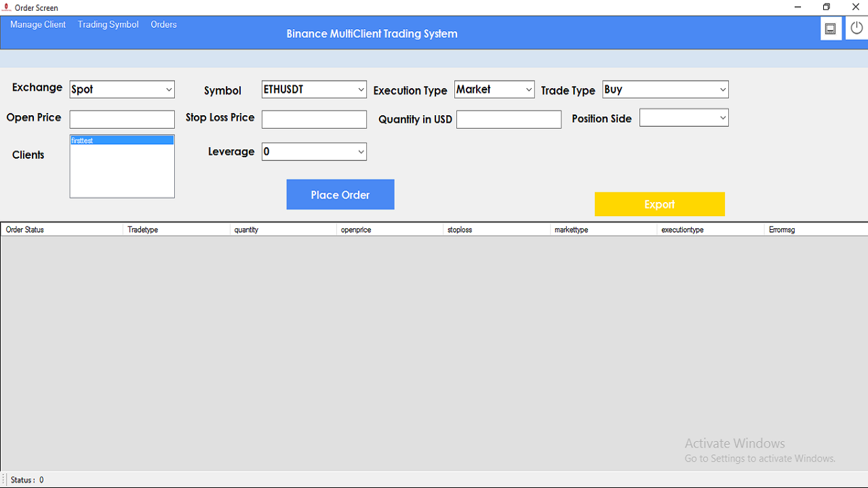This screenshot has width=868, height=488.
Task: Restore down the Order Screen window
Action: point(826,7)
